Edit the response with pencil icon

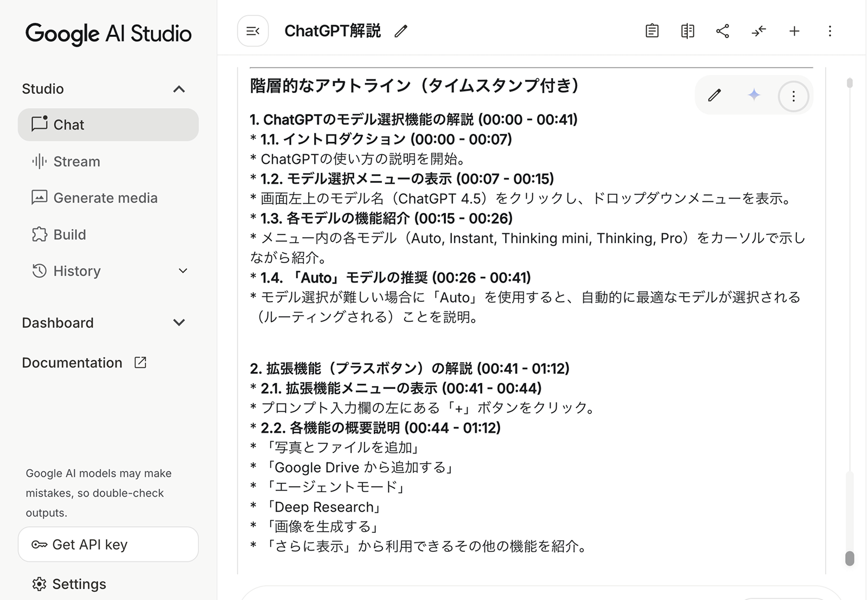(714, 95)
